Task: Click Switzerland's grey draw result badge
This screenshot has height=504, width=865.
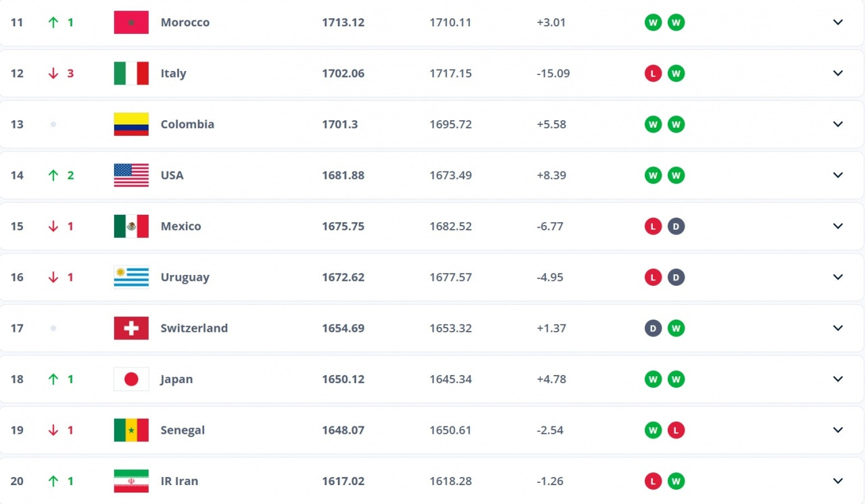Action: click(653, 328)
